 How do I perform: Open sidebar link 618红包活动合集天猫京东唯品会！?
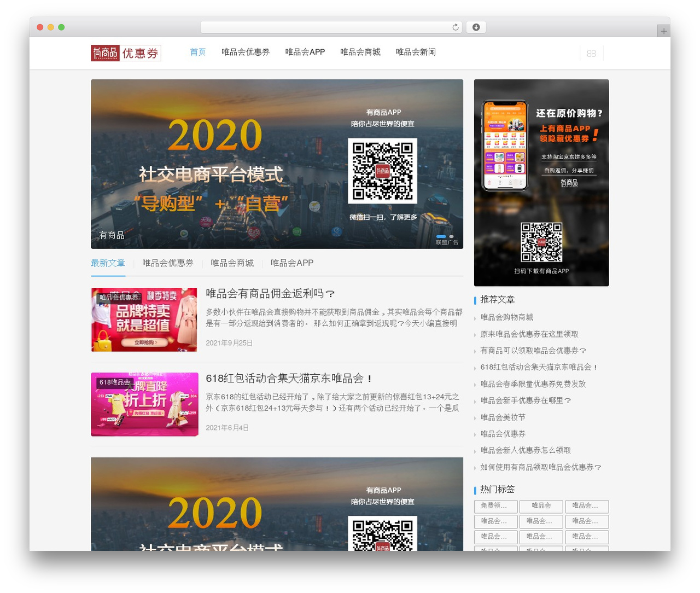pyautogui.click(x=539, y=367)
